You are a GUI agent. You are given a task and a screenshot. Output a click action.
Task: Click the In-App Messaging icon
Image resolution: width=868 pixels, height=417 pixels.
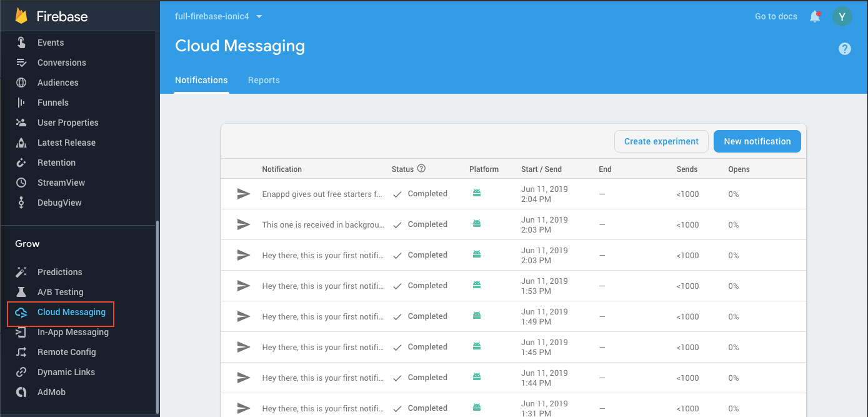(x=21, y=332)
